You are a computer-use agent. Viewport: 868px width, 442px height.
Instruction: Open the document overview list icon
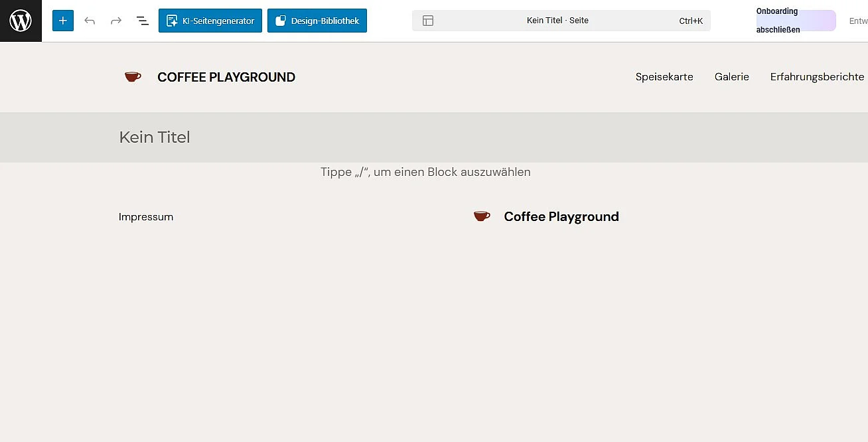(143, 21)
